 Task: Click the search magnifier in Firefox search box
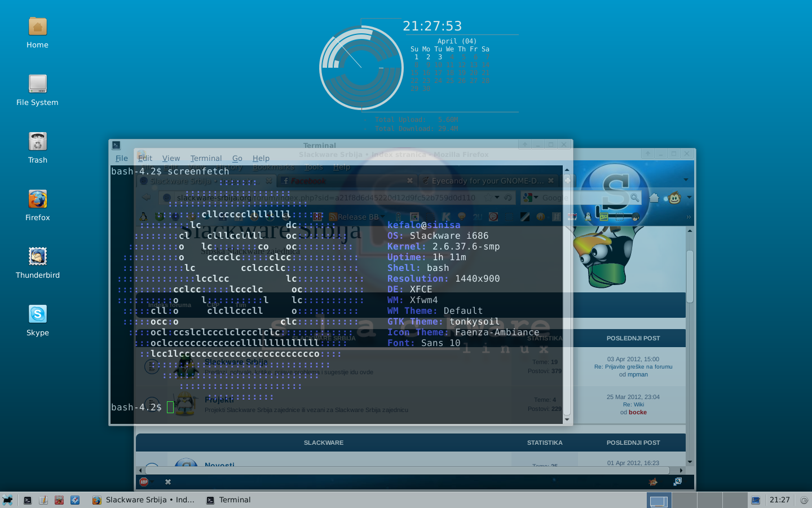pos(634,198)
